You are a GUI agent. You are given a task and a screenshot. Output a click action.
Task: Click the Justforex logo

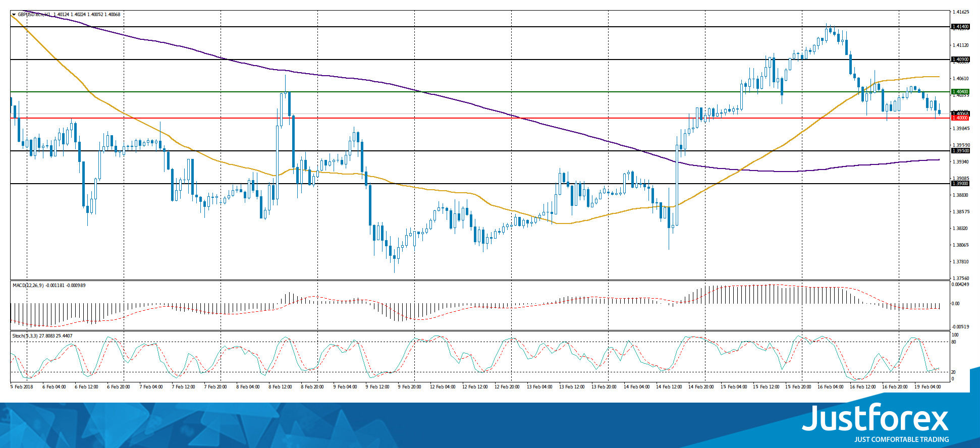pos(876,418)
